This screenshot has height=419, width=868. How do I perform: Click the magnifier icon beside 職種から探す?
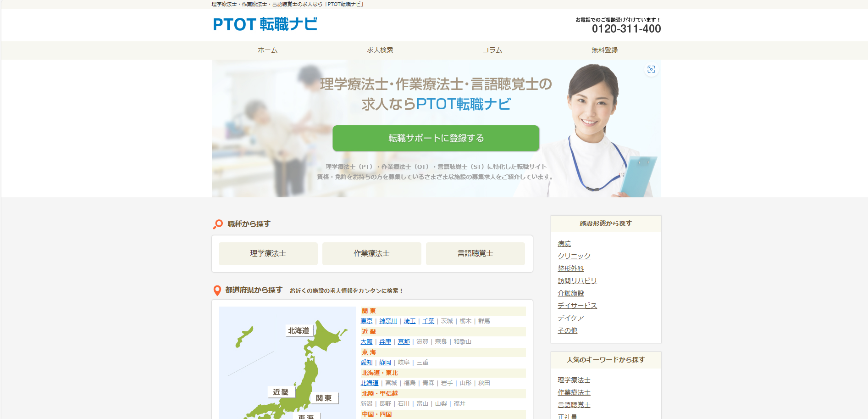click(x=218, y=224)
